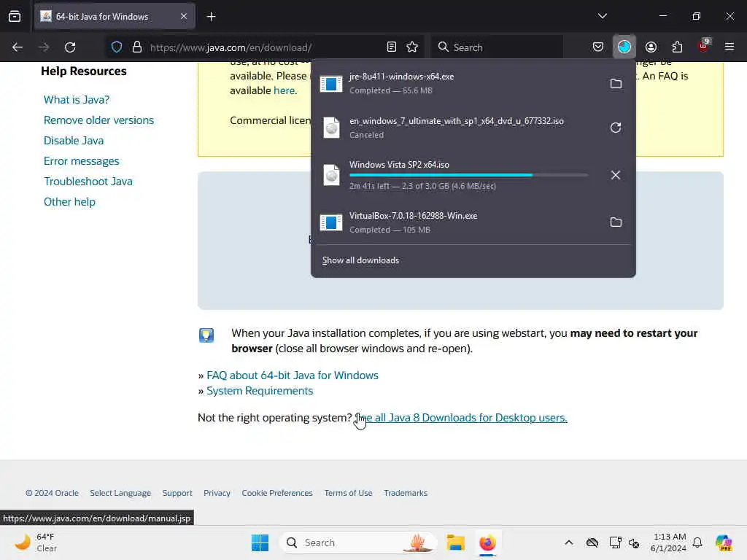Open System Requirements link
The image size is (747, 560).
pos(260,391)
